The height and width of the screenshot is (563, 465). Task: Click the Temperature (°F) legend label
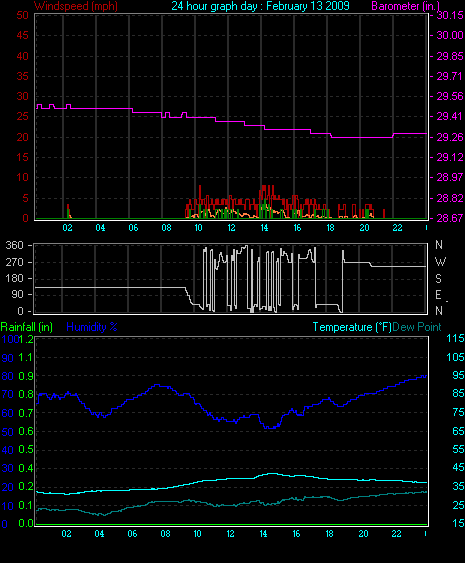[x=352, y=327]
